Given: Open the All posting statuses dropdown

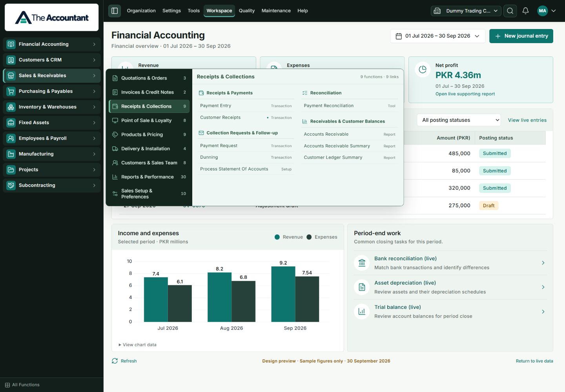Looking at the screenshot, I should pos(459,120).
